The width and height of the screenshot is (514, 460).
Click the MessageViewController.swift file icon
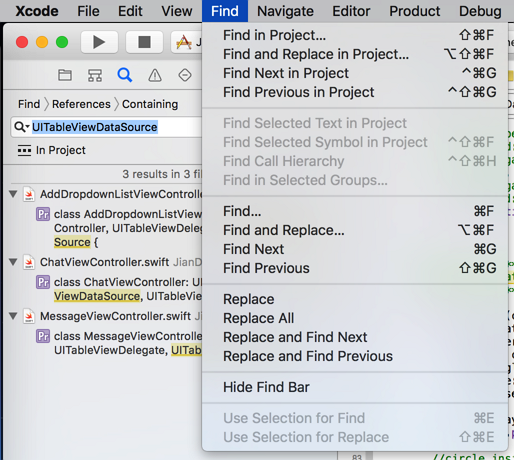click(x=29, y=316)
